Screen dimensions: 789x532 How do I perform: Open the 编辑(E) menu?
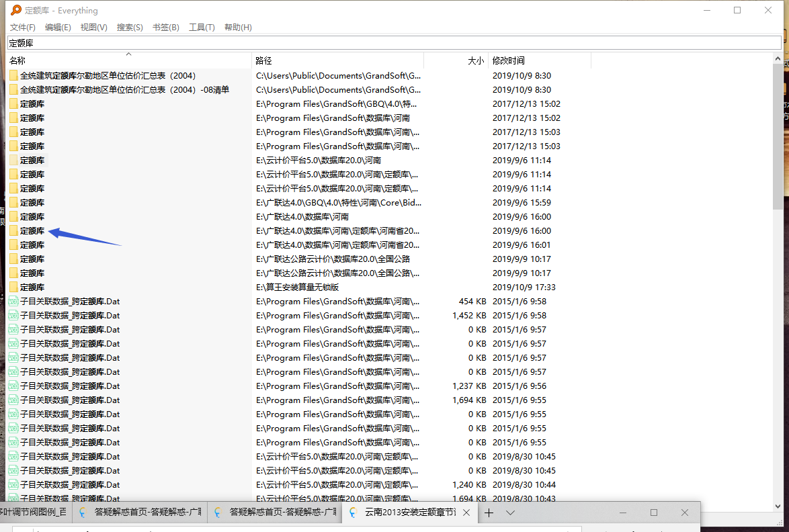pos(58,27)
